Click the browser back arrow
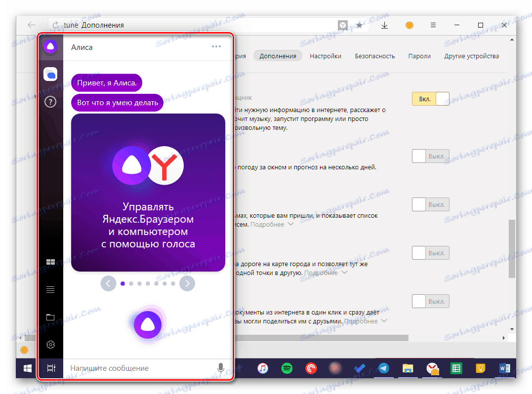 (32, 25)
